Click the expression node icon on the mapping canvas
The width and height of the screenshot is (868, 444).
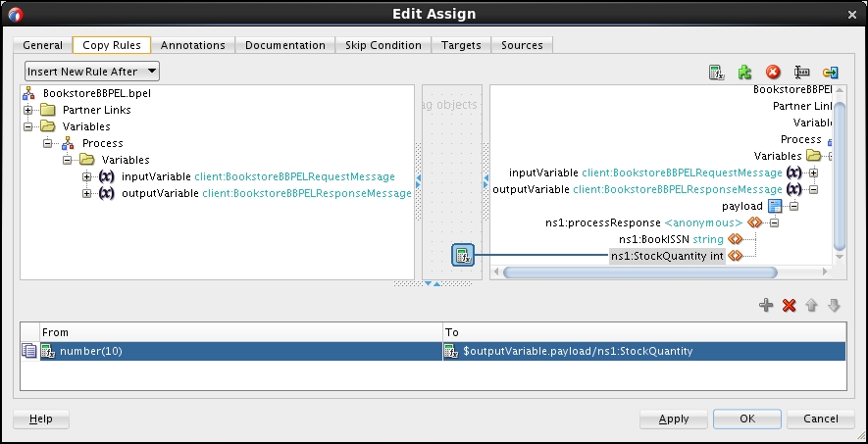[463, 256]
